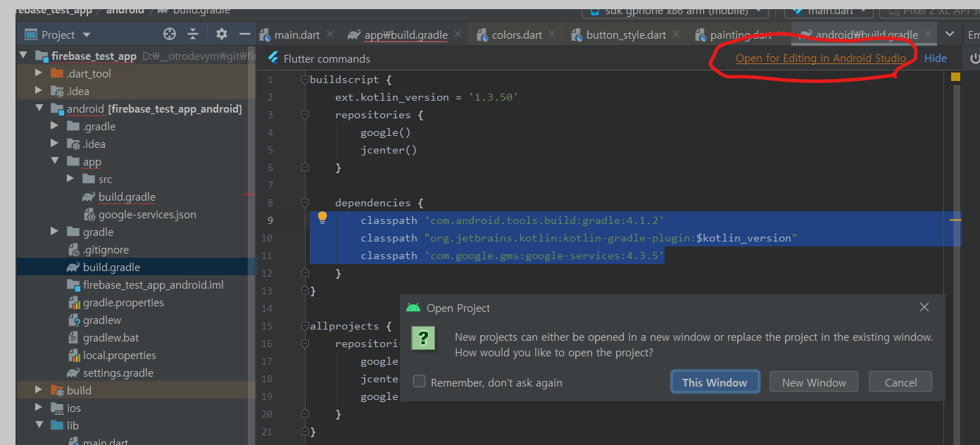Image resolution: width=980 pixels, height=445 pixels.
Task: Hide the Project panel with minus icon
Action: click(245, 35)
